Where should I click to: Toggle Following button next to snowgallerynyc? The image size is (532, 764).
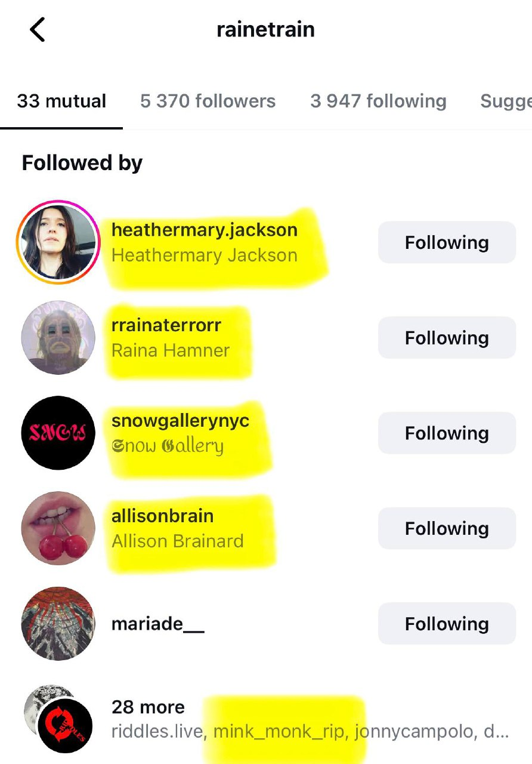447,433
